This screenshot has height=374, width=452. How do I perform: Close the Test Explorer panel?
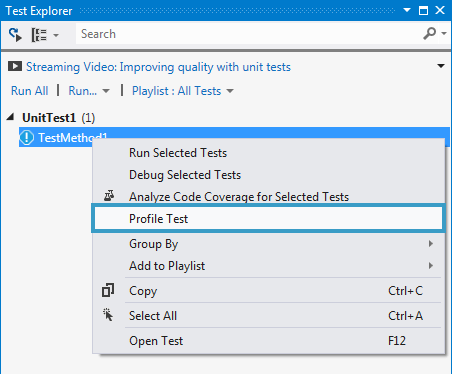[440, 10]
